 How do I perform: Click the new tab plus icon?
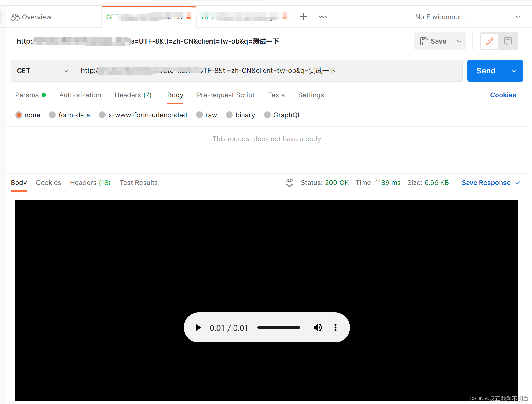point(303,17)
